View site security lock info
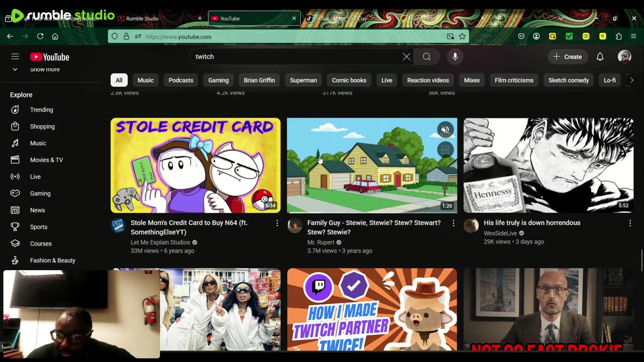Image resolution: width=644 pixels, height=362 pixels. (x=126, y=36)
